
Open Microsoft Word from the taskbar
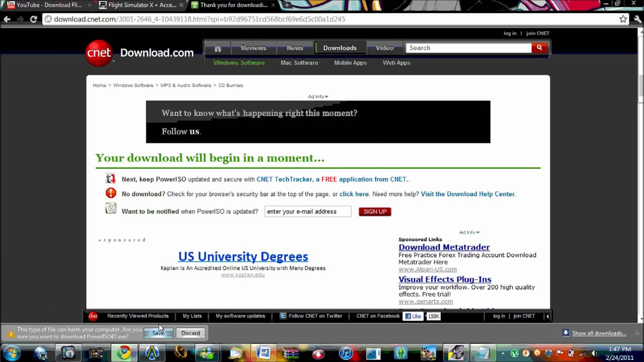263,353
